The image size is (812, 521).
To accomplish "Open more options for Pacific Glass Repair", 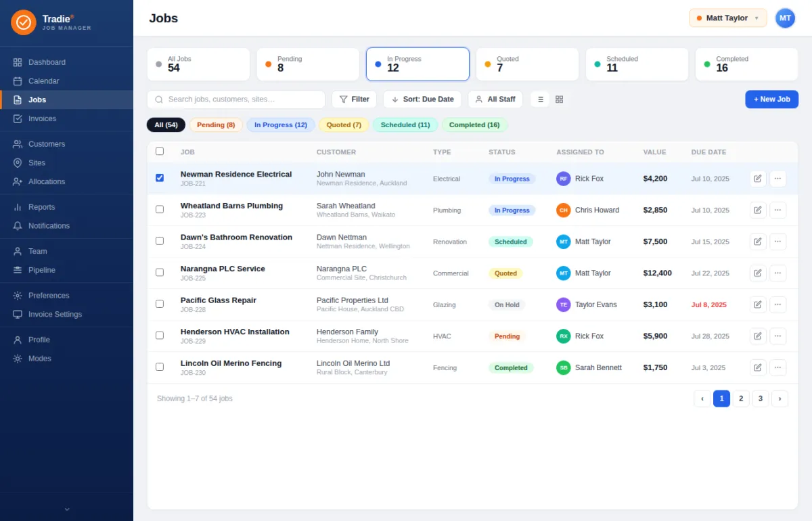I will pyautogui.click(x=778, y=304).
